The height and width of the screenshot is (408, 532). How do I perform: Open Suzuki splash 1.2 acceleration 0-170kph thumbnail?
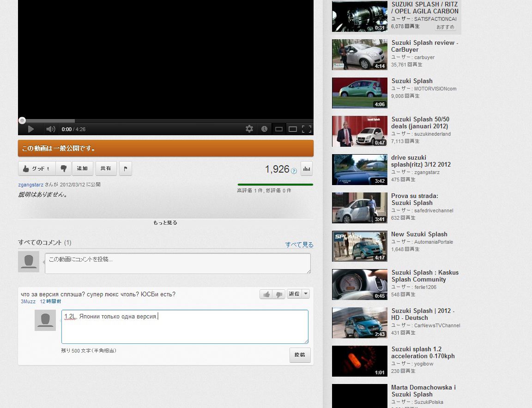click(x=360, y=361)
